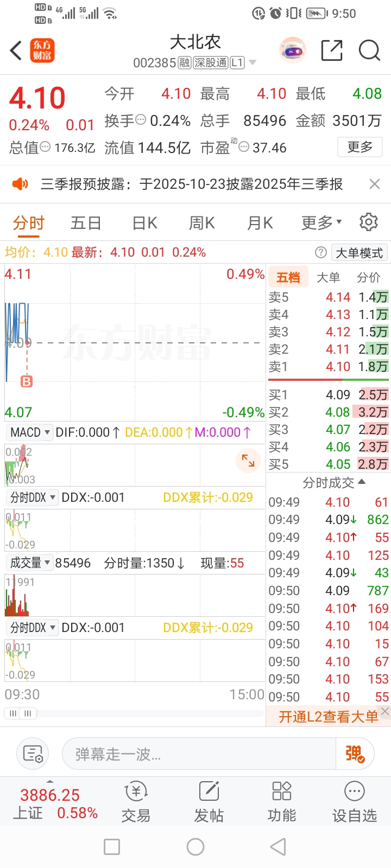The width and height of the screenshot is (391, 868).
Task: Switch to 周K tab
Action: [x=202, y=222]
